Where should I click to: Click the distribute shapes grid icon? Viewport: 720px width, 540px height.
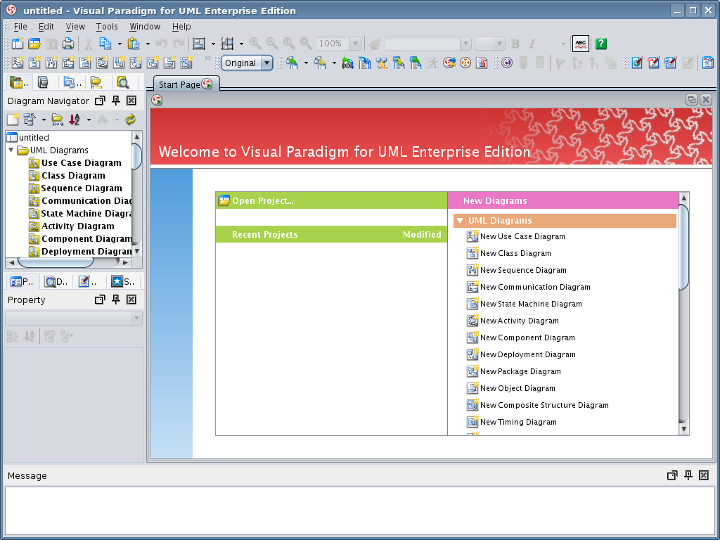(227, 44)
